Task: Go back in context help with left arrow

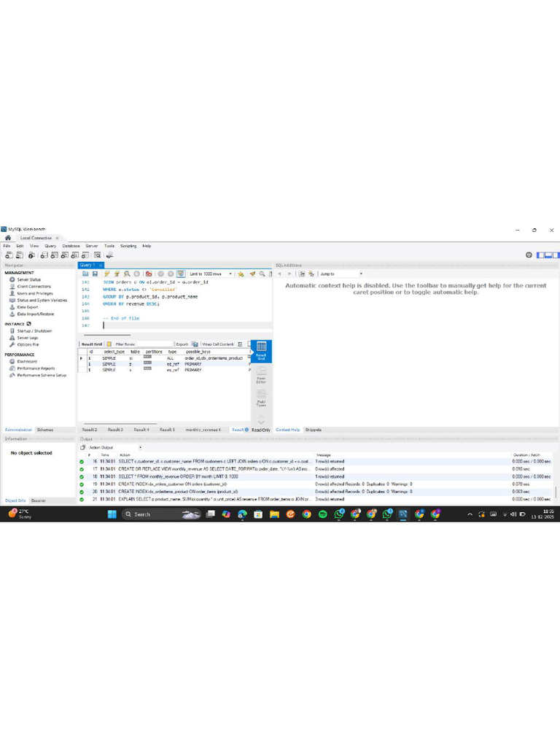Action: point(279,274)
